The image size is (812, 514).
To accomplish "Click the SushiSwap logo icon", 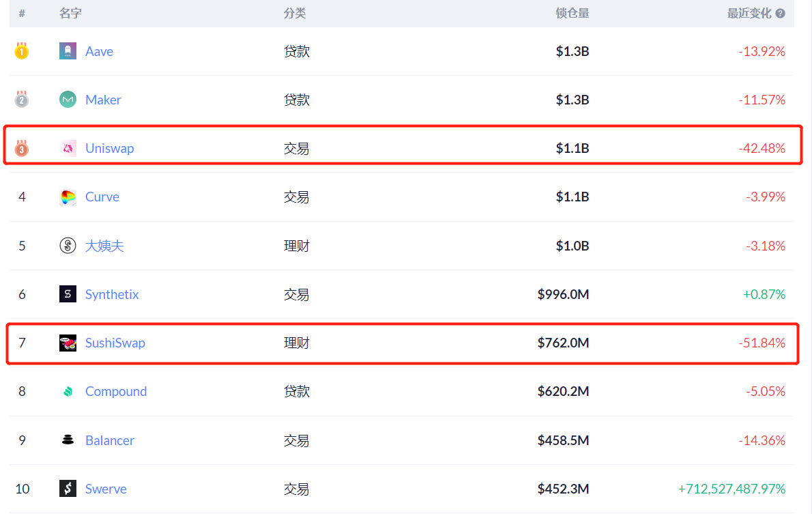I will pyautogui.click(x=68, y=343).
